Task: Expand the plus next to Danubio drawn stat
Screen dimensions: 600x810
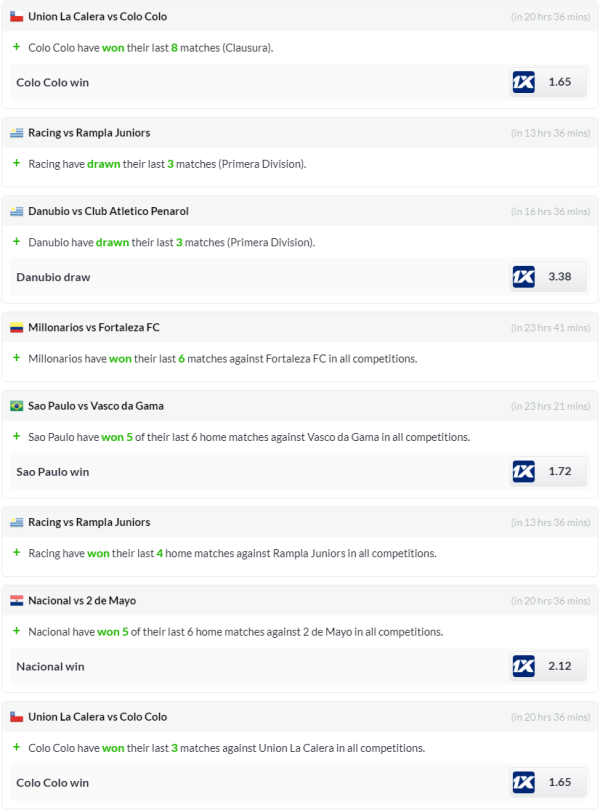Action: tap(16, 242)
